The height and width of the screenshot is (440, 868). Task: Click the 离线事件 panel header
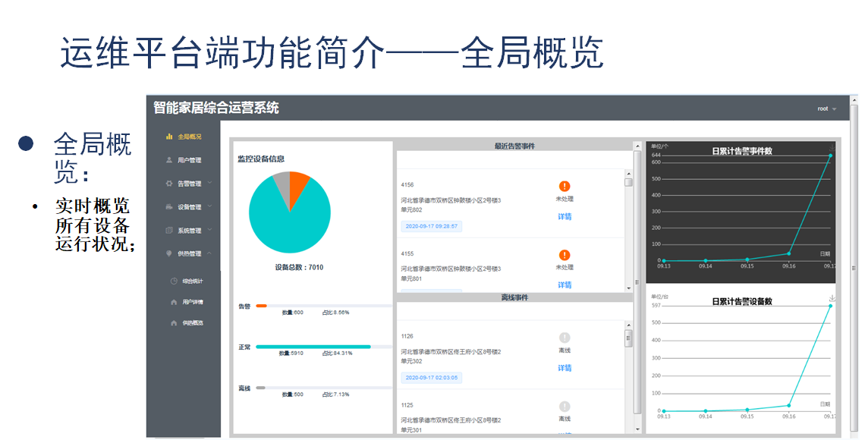pos(515,298)
